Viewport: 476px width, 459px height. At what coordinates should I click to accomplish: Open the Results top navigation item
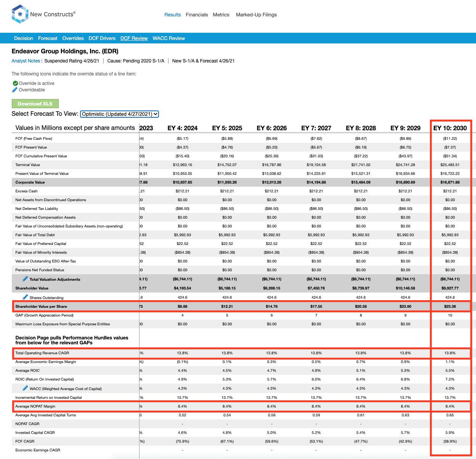[x=173, y=15]
